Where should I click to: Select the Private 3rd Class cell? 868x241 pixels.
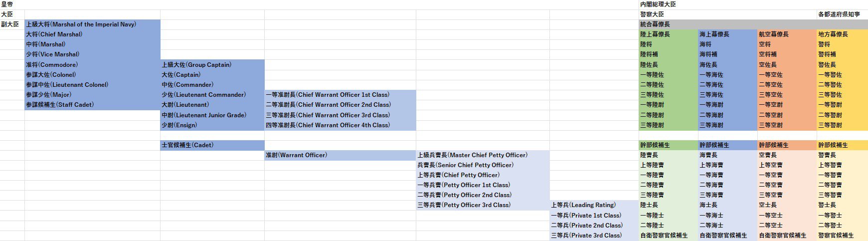coord(586,236)
